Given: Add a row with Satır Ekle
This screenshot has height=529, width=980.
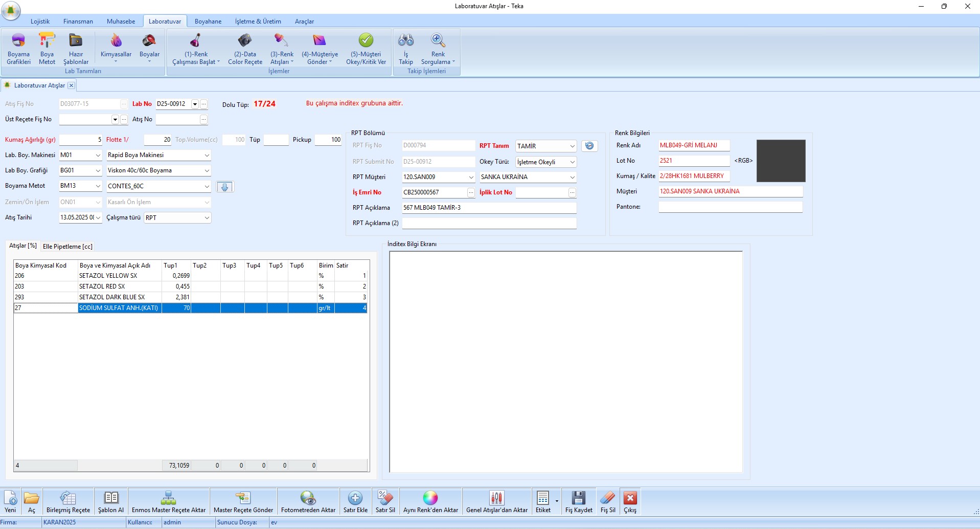Looking at the screenshot, I should 355,501.
